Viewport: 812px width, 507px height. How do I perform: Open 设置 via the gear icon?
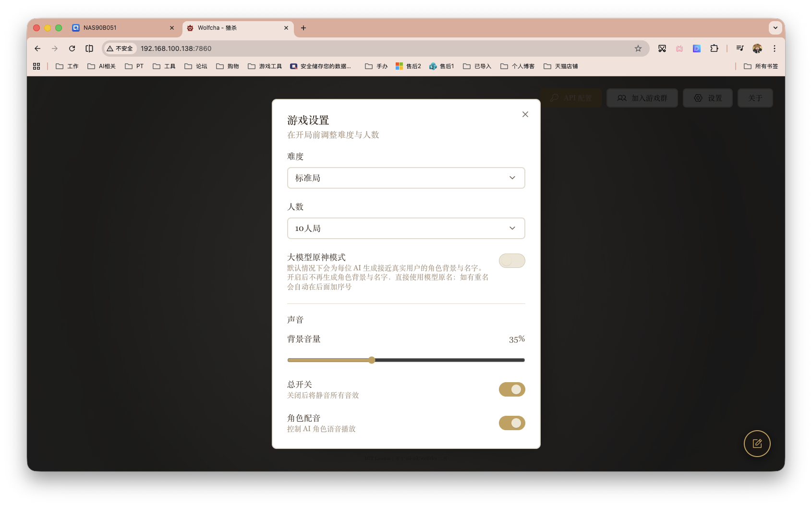point(698,98)
